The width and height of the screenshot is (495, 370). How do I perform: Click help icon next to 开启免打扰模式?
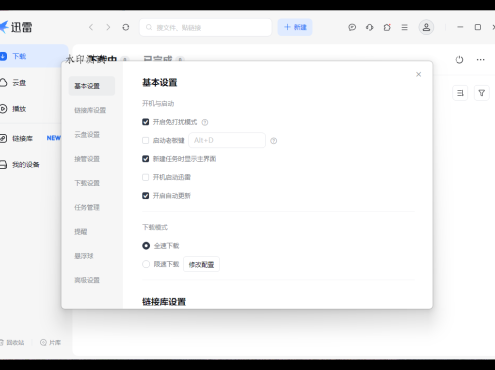(x=205, y=122)
